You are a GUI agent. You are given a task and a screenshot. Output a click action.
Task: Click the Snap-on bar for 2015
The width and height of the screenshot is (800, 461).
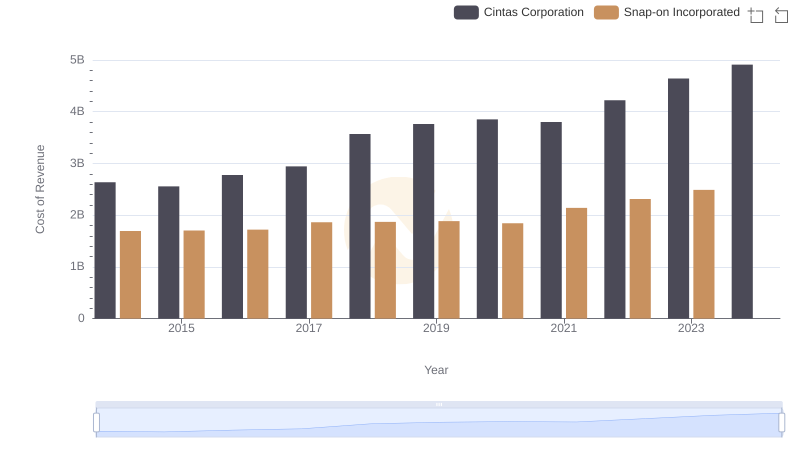click(194, 274)
